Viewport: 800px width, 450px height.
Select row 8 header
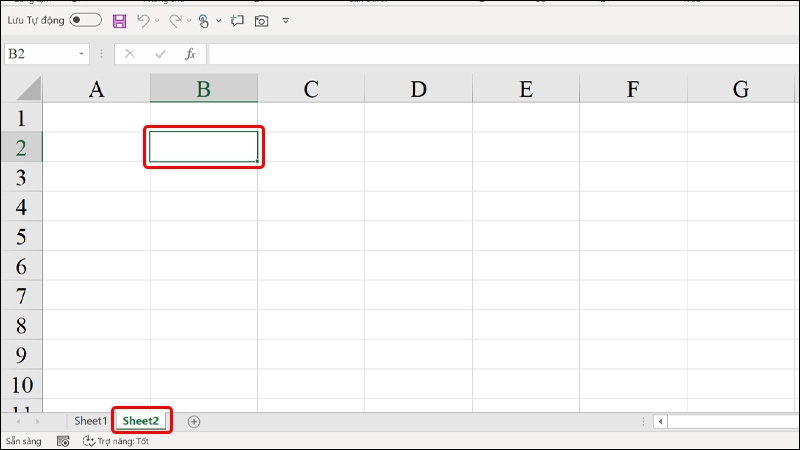click(21, 325)
